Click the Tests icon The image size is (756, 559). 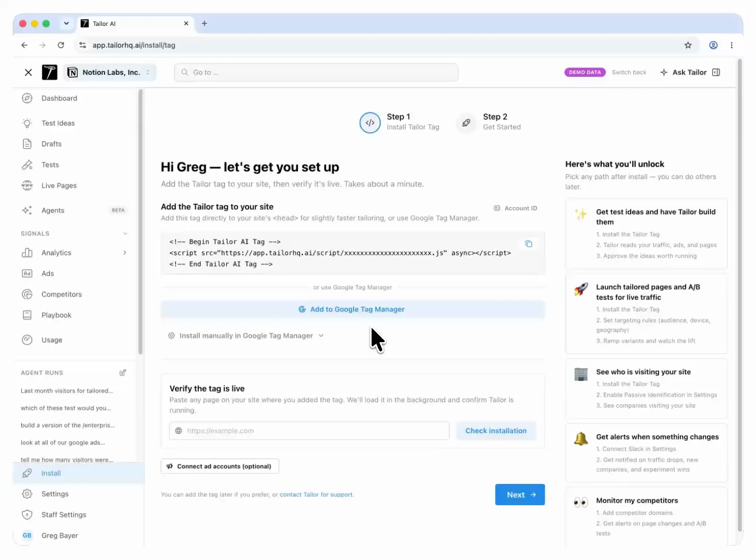tap(27, 165)
